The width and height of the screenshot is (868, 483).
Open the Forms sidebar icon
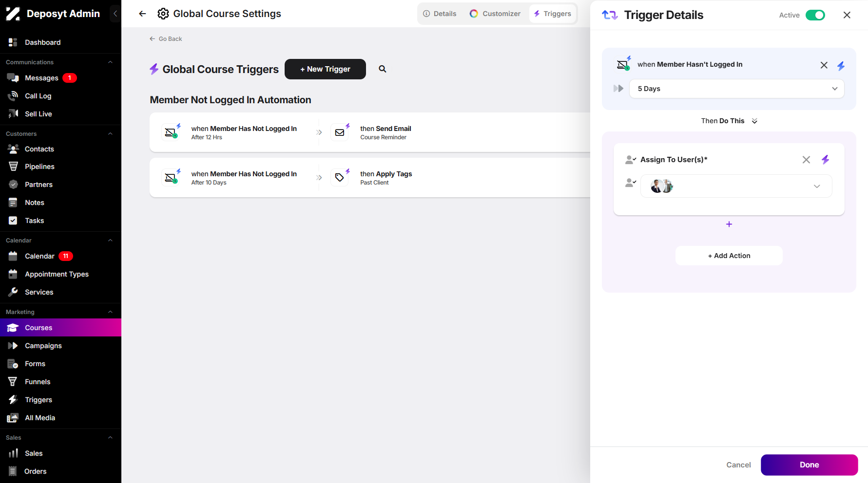pyautogui.click(x=13, y=364)
